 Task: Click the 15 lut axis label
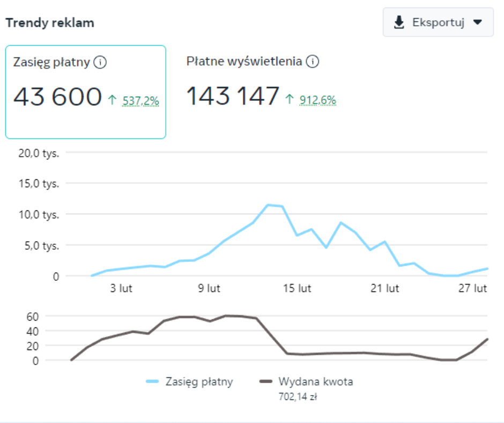click(297, 288)
